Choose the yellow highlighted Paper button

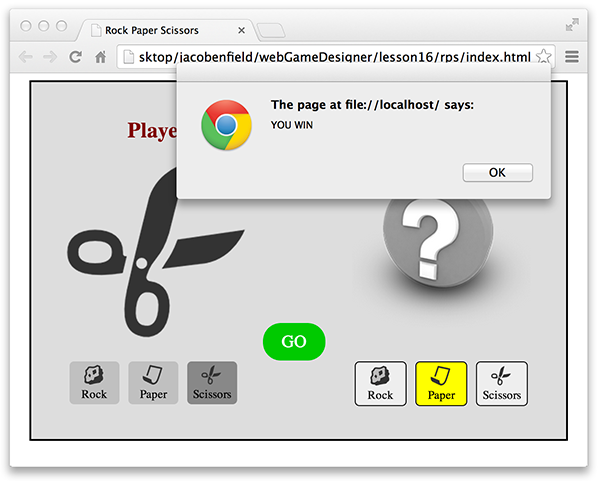click(441, 383)
